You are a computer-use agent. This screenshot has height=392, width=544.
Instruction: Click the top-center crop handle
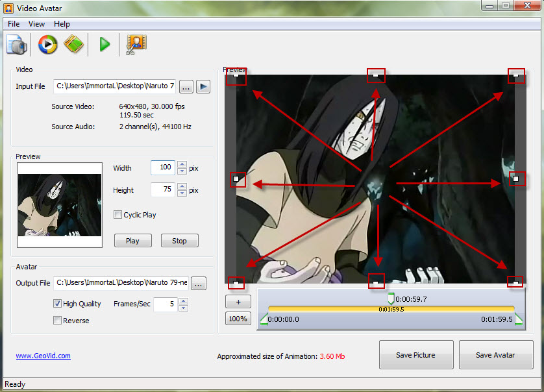tap(376, 75)
